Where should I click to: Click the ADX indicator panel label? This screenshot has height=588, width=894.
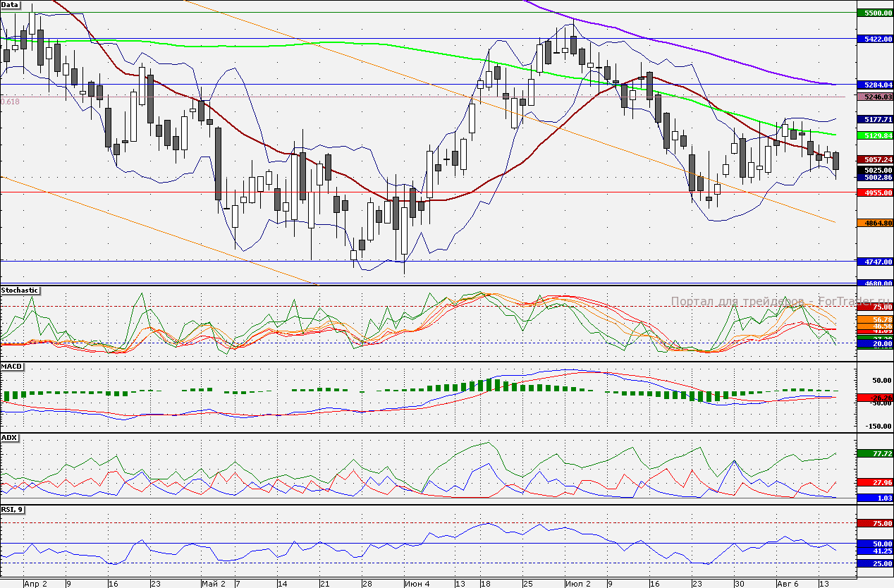pos(10,438)
